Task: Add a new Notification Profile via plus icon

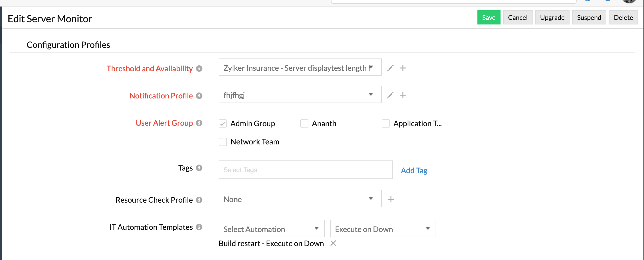Action: pos(403,95)
